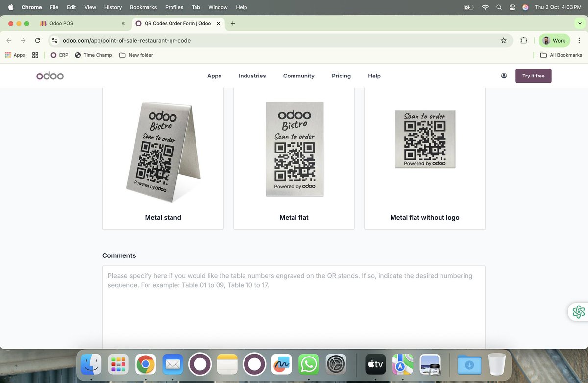Click the tab groups grid icon in bookmarks bar
Image resolution: width=588 pixels, height=383 pixels.
[x=35, y=55]
